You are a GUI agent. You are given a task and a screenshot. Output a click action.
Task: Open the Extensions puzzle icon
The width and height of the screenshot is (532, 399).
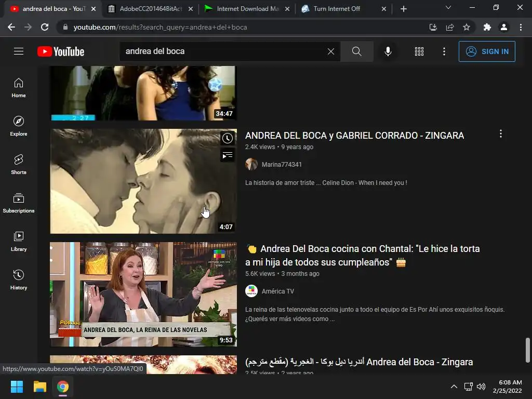click(x=487, y=27)
